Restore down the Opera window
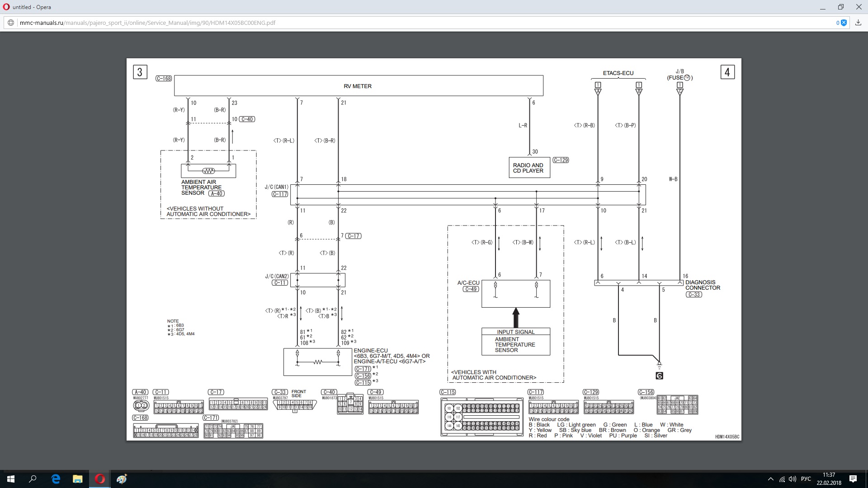Image resolution: width=868 pixels, height=488 pixels. [840, 7]
